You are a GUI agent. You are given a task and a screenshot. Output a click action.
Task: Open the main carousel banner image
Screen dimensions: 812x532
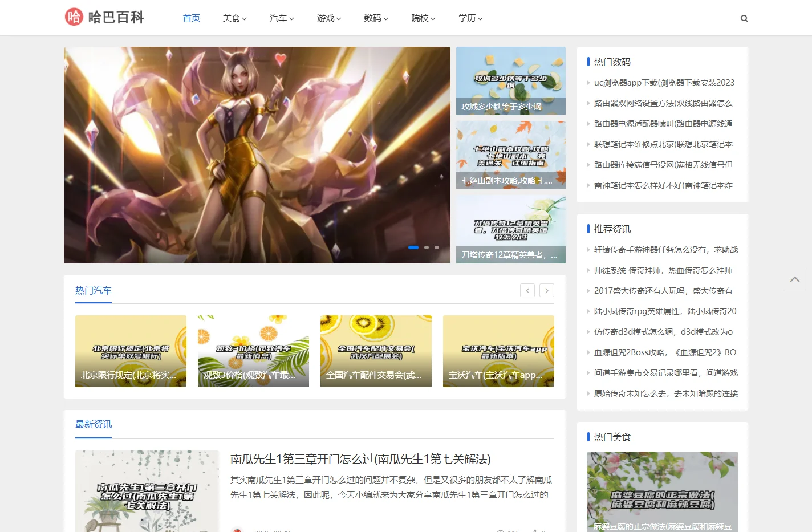[257, 155]
